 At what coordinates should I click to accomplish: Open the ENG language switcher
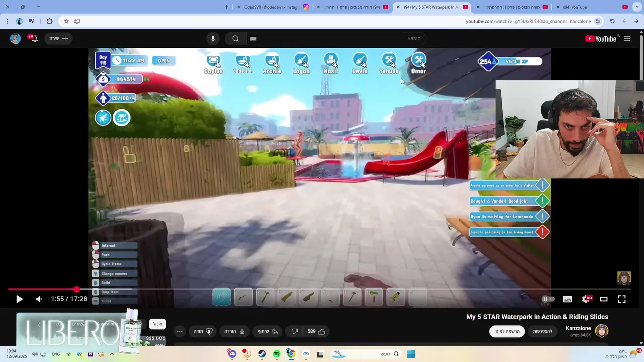coord(56,354)
